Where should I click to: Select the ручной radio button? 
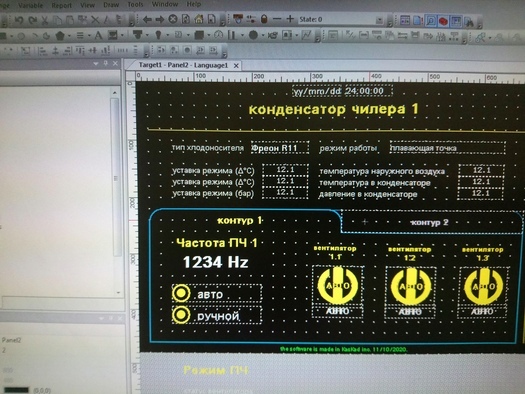coord(181,315)
